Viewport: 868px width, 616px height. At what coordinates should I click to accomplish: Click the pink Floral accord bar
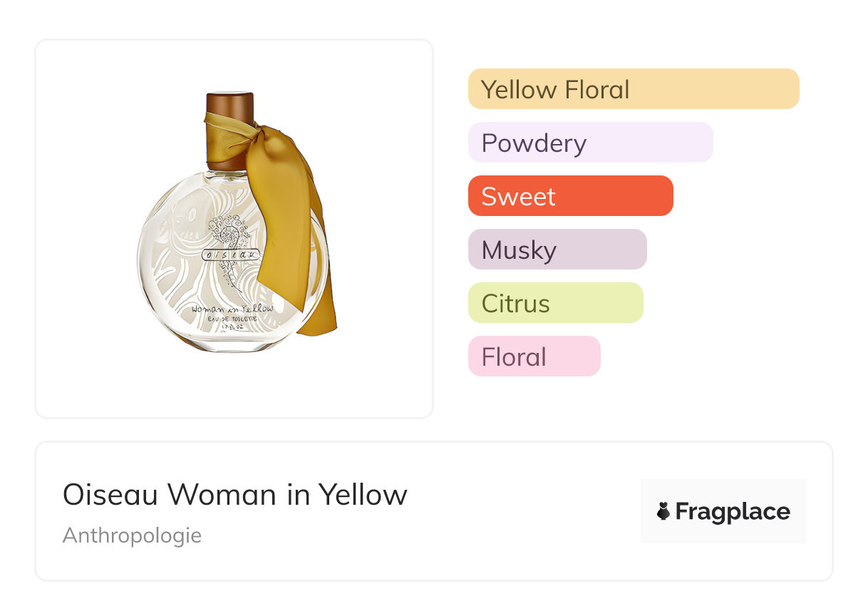(x=534, y=356)
